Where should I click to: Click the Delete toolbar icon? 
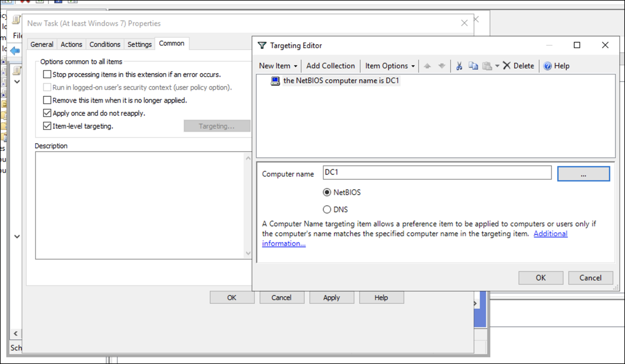[507, 65]
